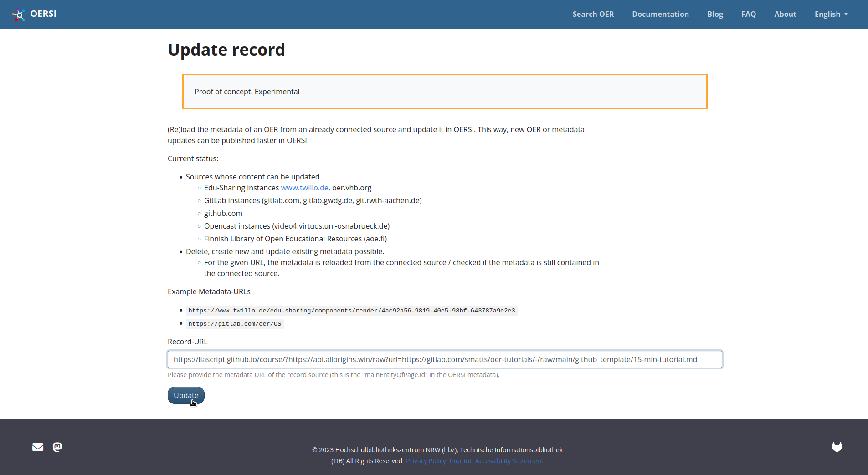Click the Update record page heading
868x475 pixels.
(226, 49)
